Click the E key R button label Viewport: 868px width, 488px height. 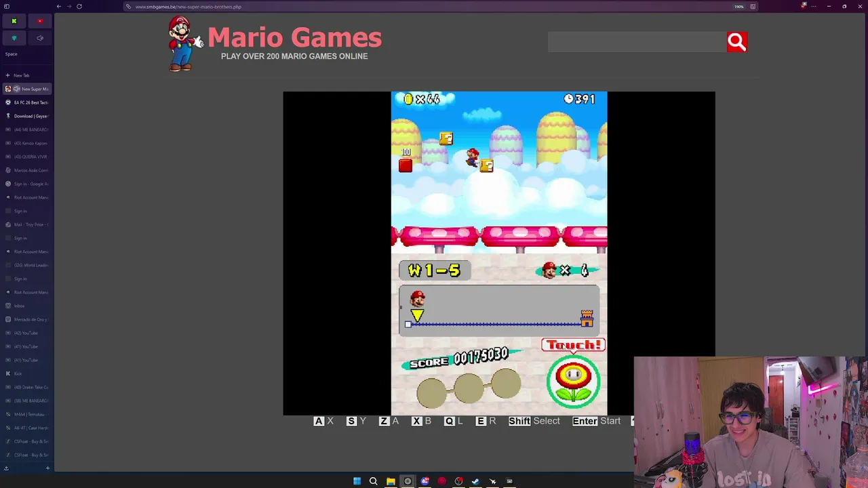coord(486,421)
